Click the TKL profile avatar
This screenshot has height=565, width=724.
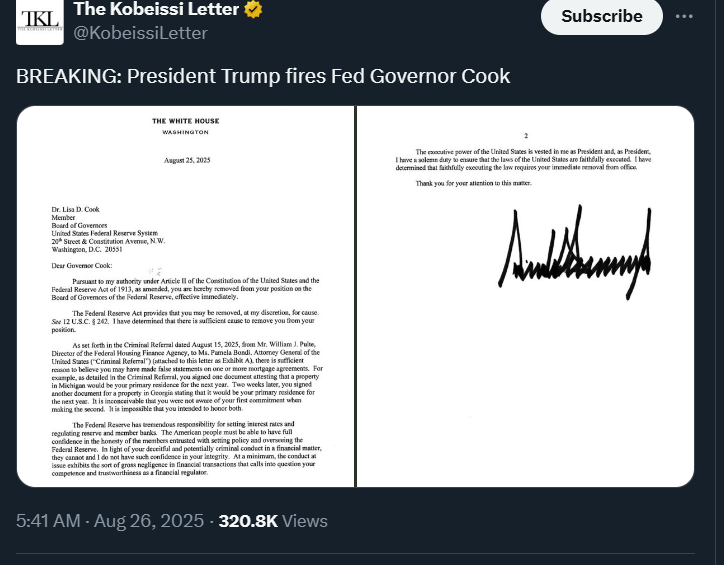[40, 21]
